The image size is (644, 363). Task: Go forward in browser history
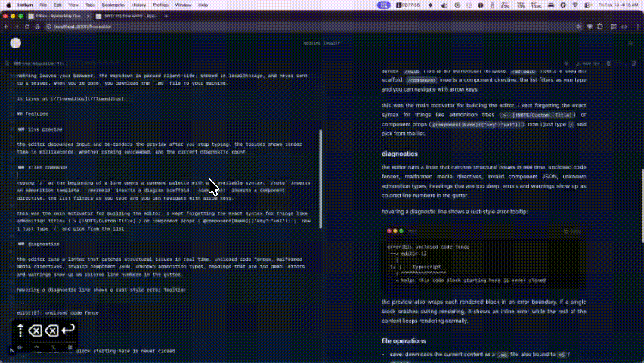17,26
